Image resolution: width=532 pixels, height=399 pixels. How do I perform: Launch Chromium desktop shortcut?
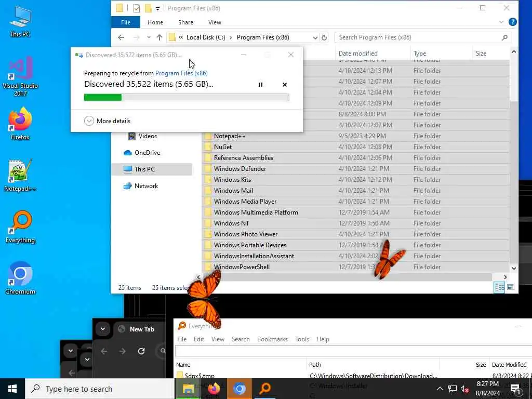pyautogui.click(x=20, y=278)
